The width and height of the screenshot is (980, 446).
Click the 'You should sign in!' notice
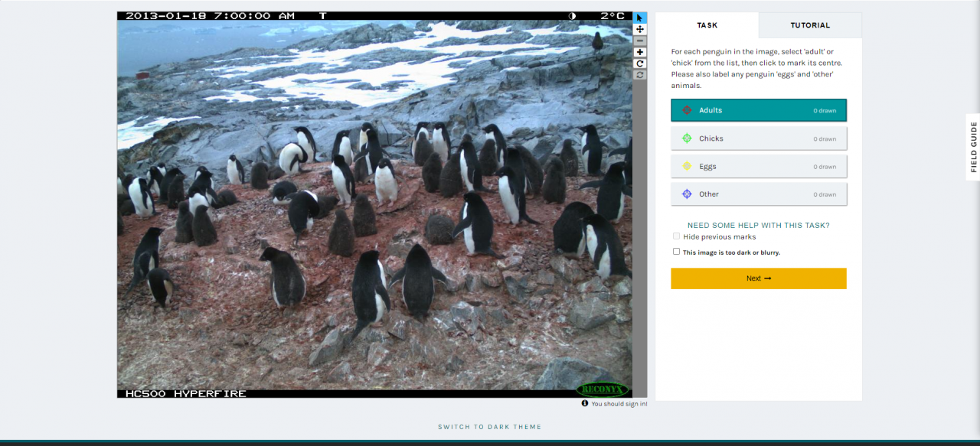click(x=619, y=404)
